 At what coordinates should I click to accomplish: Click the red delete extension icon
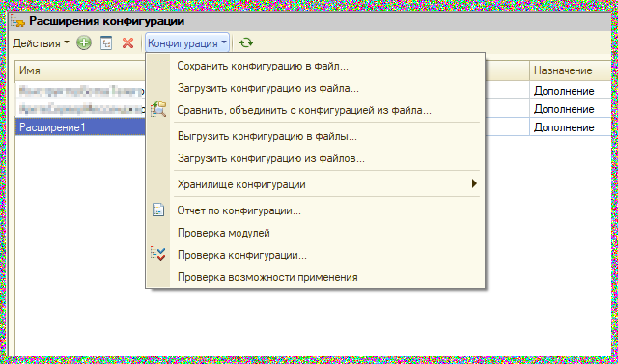(x=128, y=42)
